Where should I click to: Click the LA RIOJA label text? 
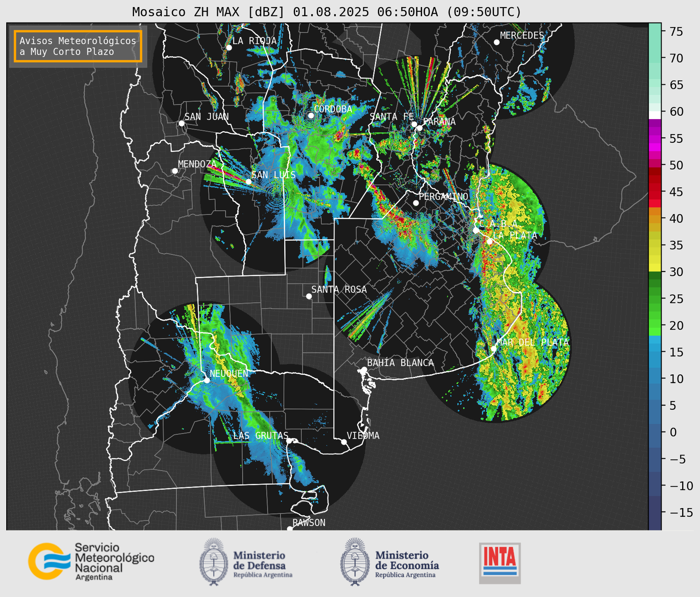pyautogui.click(x=254, y=41)
